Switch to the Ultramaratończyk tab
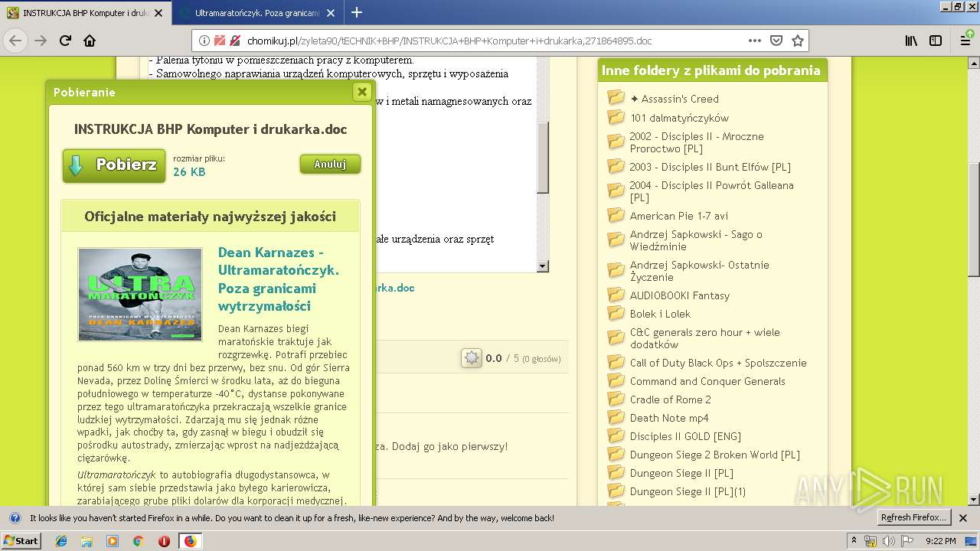The width and height of the screenshot is (980, 551). coord(256,13)
